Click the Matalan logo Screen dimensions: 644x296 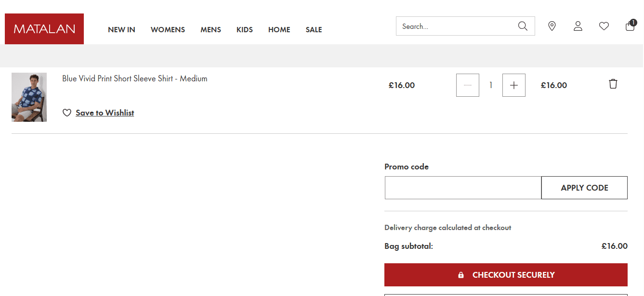coord(44,29)
